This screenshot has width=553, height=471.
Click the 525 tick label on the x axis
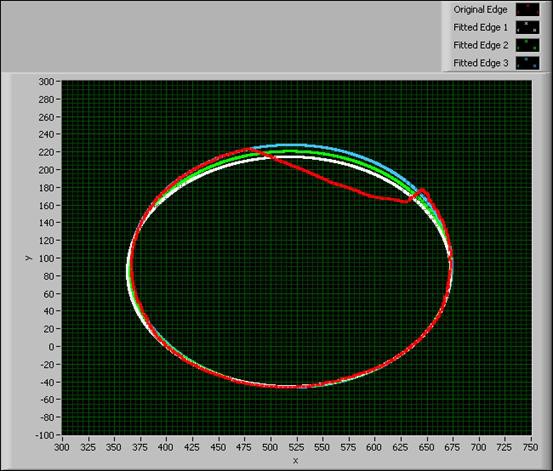click(296, 447)
